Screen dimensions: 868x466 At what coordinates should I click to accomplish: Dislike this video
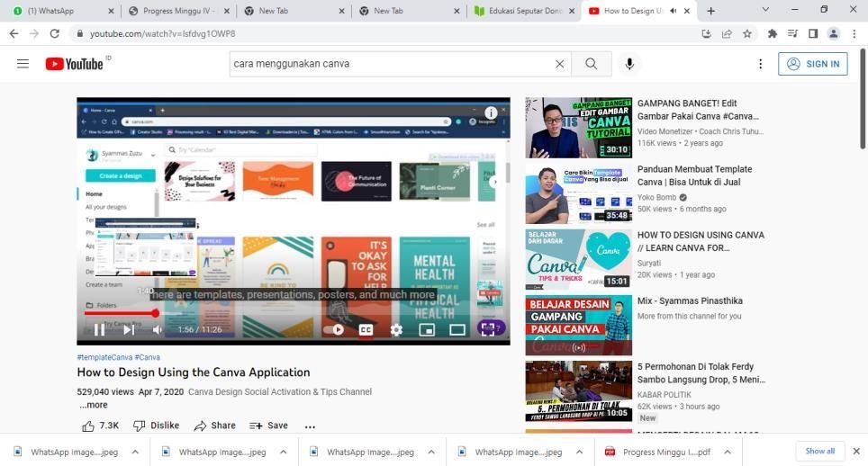pos(156,426)
